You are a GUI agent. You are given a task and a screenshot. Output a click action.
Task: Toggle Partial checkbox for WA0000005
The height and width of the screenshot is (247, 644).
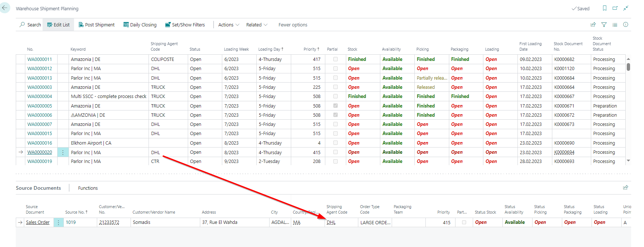point(335,106)
